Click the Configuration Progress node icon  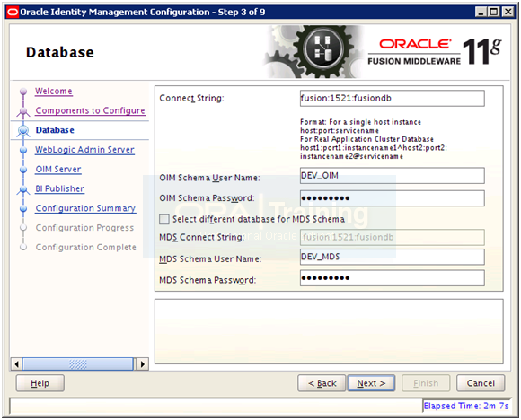[23, 228]
